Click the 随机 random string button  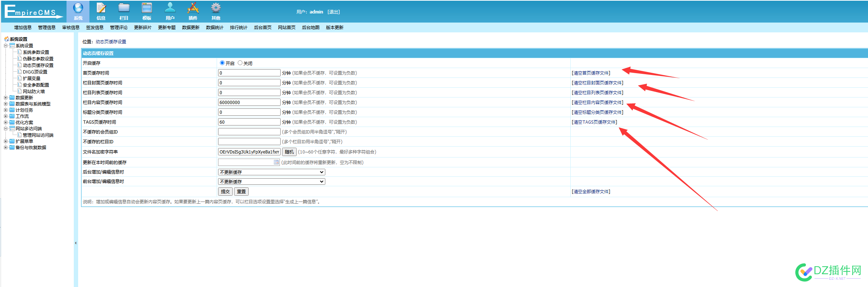289,152
